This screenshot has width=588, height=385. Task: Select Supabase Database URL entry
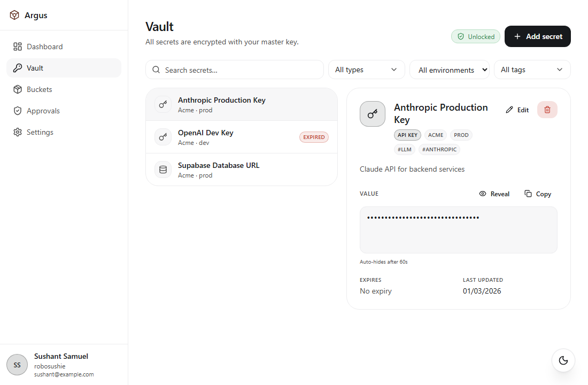click(242, 170)
